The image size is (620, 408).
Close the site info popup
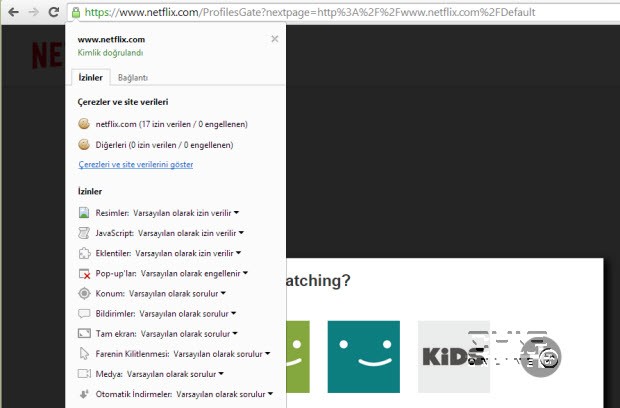[x=275, y=39]
